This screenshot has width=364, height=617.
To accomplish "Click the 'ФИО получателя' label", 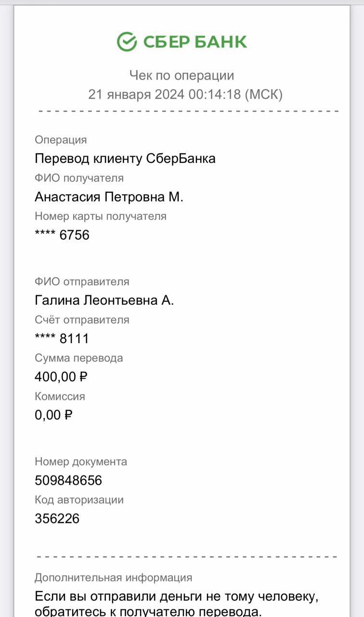I will tap(79, 178).
